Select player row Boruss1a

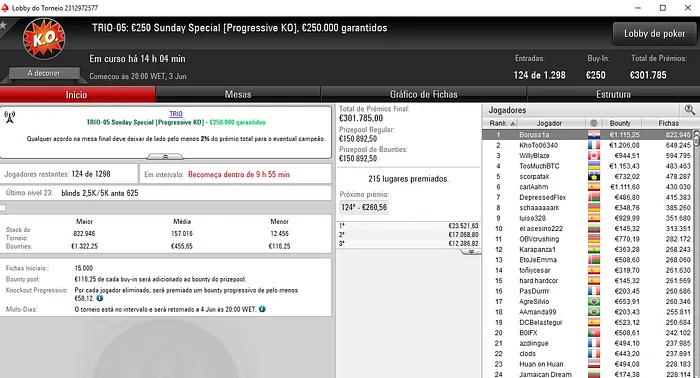point(588,135)
